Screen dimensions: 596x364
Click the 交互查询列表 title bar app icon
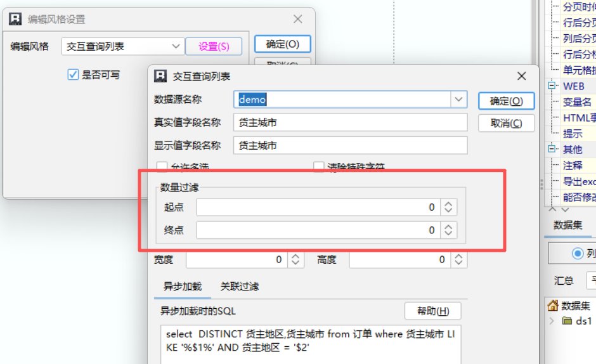coord(160,76)
